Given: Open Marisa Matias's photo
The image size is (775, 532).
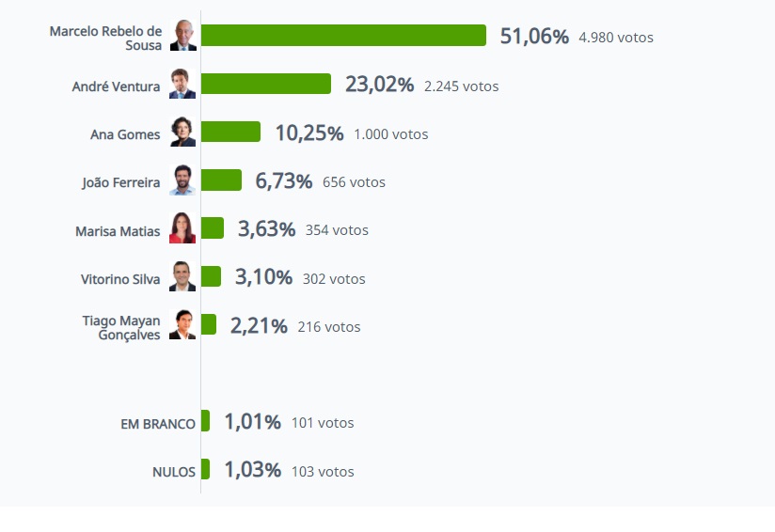Looking at the screenshot, I should coord(182,228).
